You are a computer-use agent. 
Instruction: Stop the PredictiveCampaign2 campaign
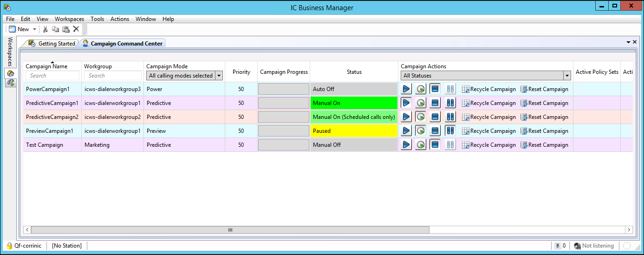[435, 117]
